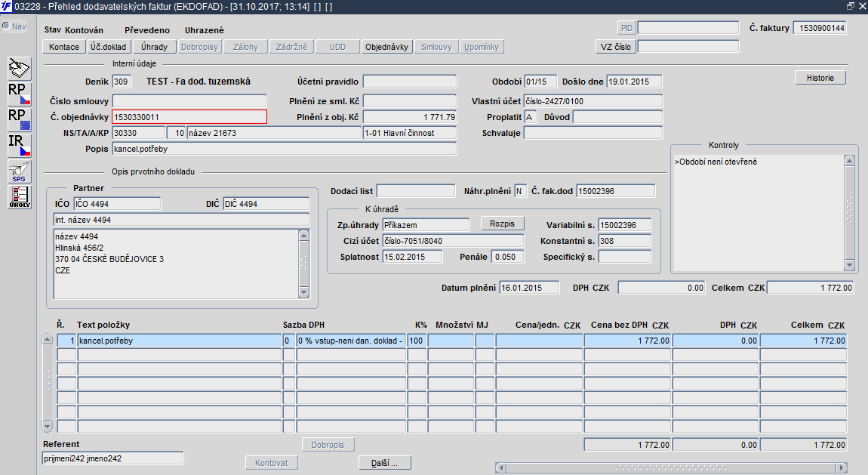Select the Č. objednávky field 1530330011
The width and height of the screenshot is (868, 475).
point(189,117)
